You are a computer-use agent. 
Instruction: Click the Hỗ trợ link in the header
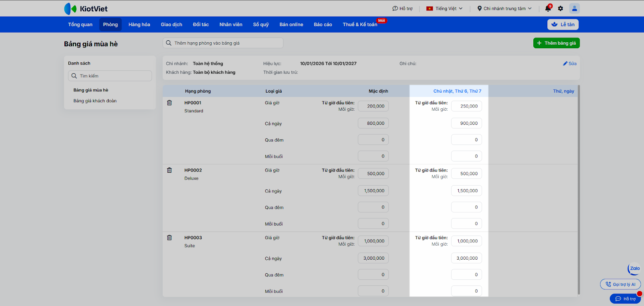402,8
